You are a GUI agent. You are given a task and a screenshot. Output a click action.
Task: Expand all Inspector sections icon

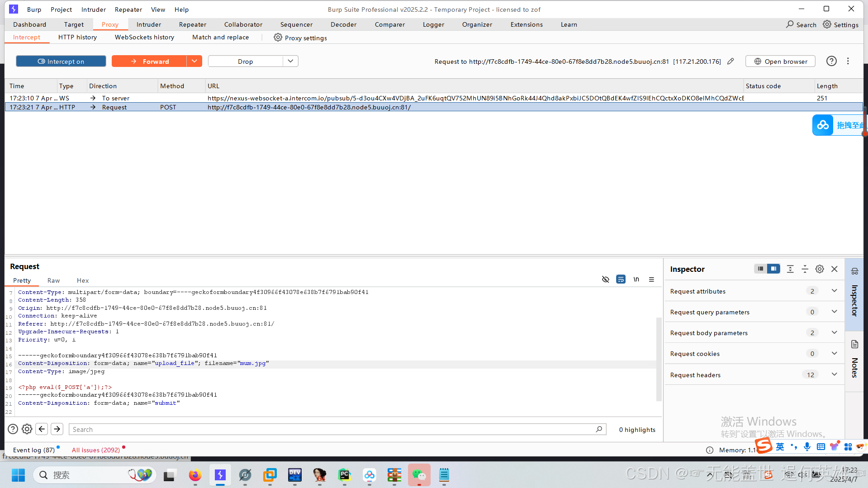coord(790,269)
